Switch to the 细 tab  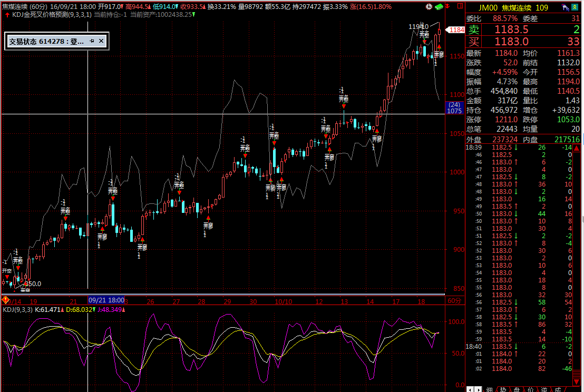click(490, 389)
